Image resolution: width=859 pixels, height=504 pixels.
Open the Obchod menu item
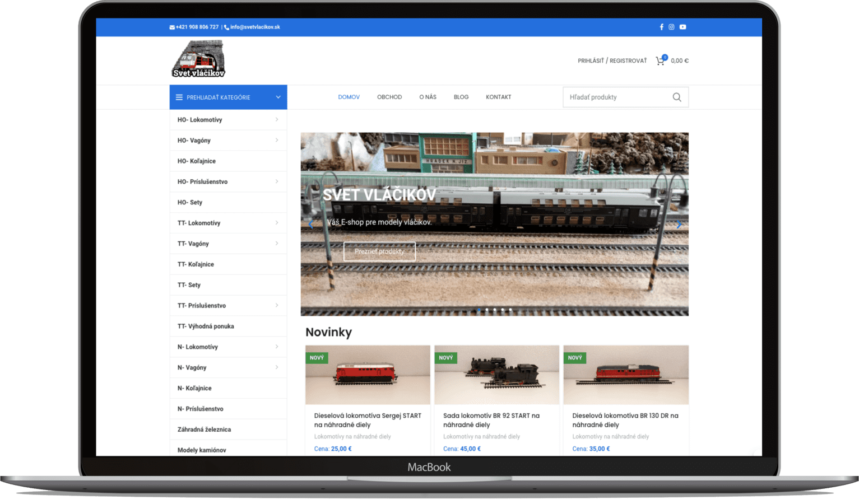point(389,97)
